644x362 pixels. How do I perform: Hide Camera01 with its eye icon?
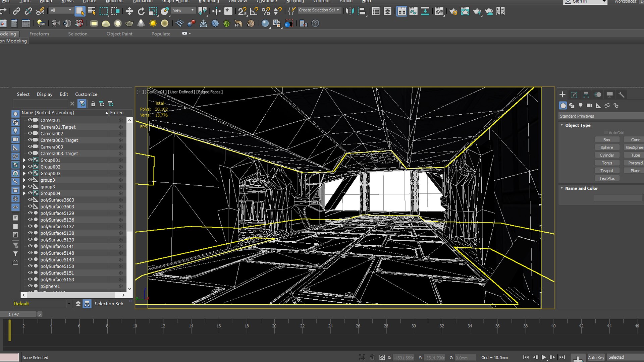click(30, 120)
